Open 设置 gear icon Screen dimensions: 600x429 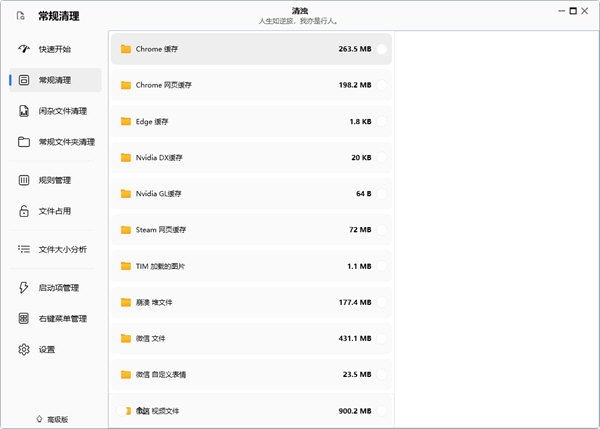click(x=24, y=350)
